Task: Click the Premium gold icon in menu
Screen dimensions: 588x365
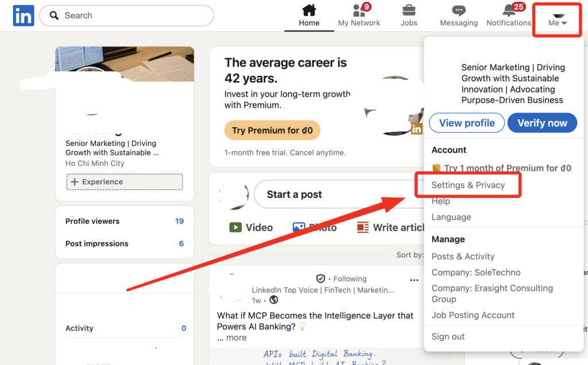Action: [436, 168]
